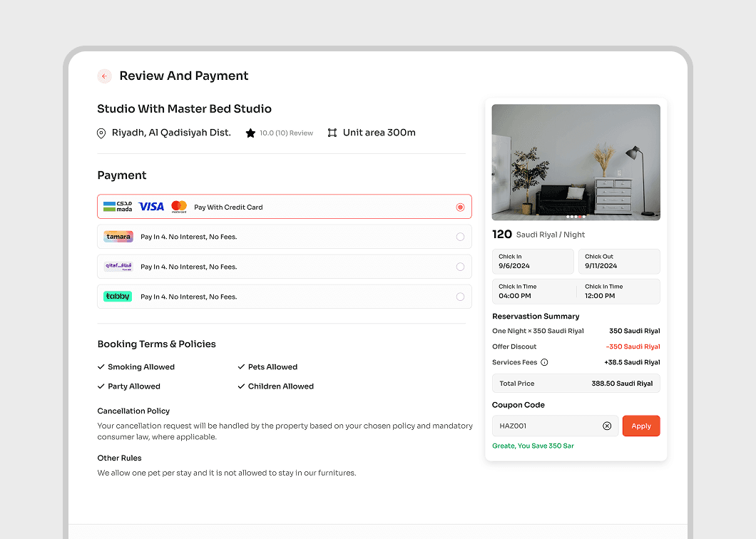The image size is (756, 539).
Task: Click the tabby payment logo
Action: (x=118, y=296)
